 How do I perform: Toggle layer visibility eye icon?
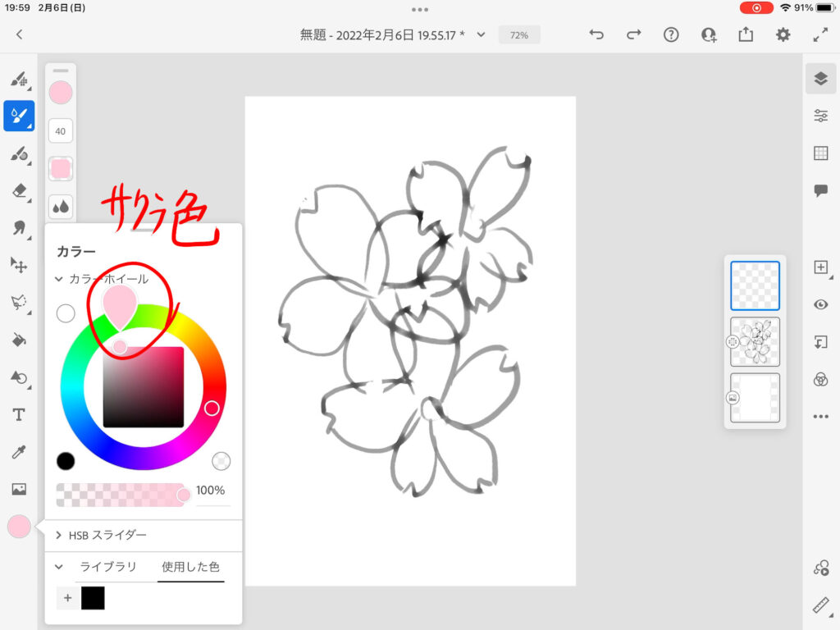pos(820,304)
